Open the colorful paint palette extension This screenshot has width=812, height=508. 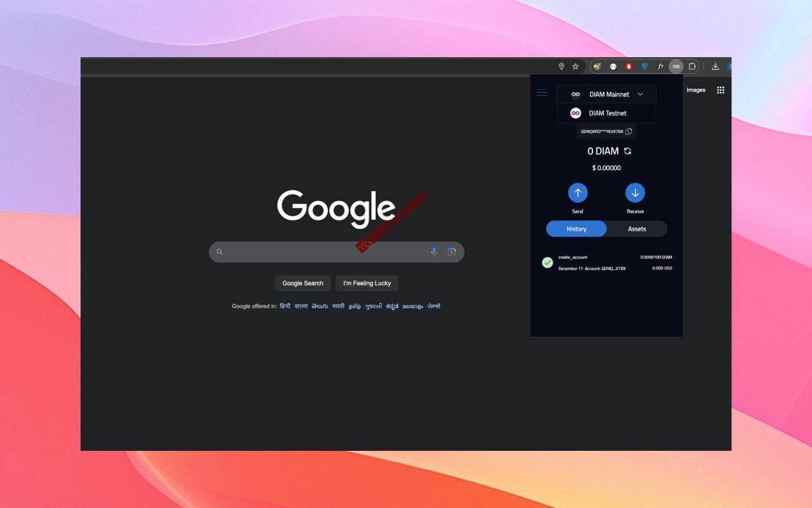tap(597, 66)
